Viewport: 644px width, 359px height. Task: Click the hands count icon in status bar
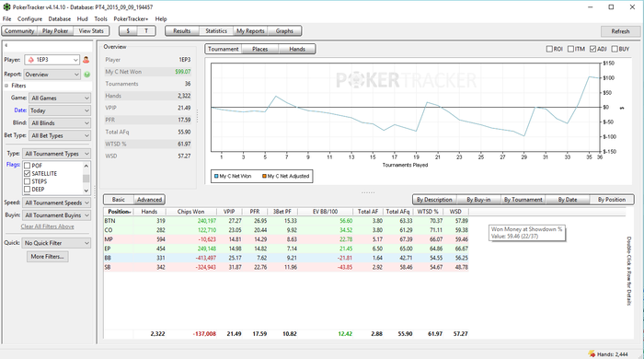point(592,353)
